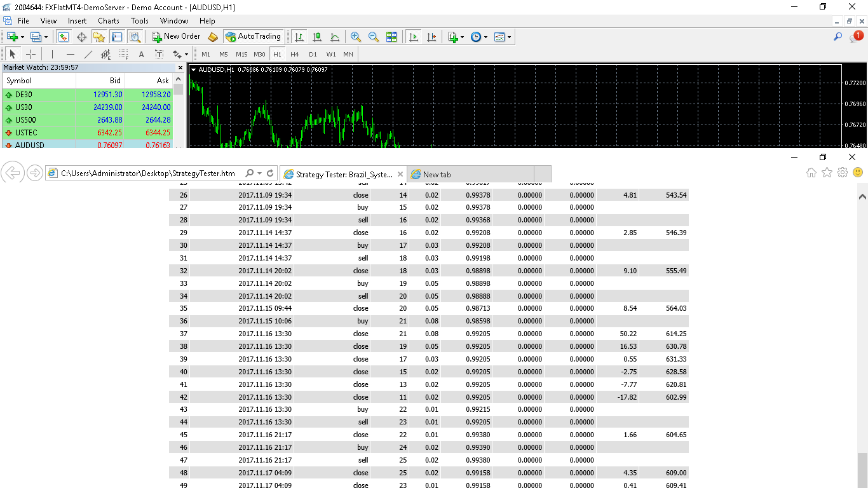Open the Insert menu
The width and height of the screenshot is (868, 488).
click(x=78, y=21)
